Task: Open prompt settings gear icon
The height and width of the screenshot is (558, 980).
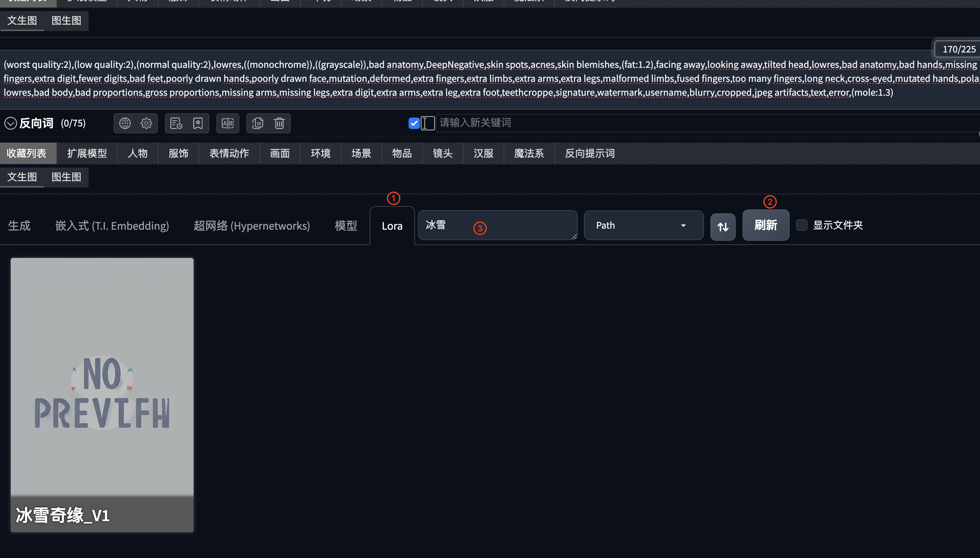Action: [146, 123]
